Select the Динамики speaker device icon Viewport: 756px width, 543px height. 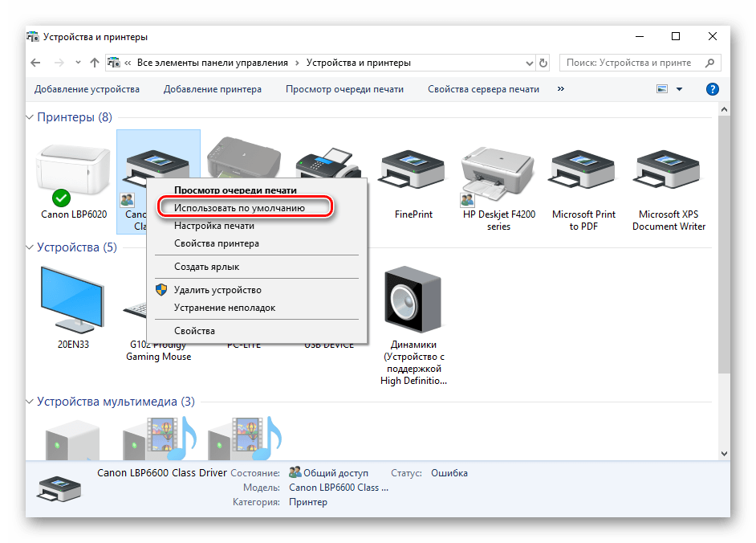tap(413, 301)
